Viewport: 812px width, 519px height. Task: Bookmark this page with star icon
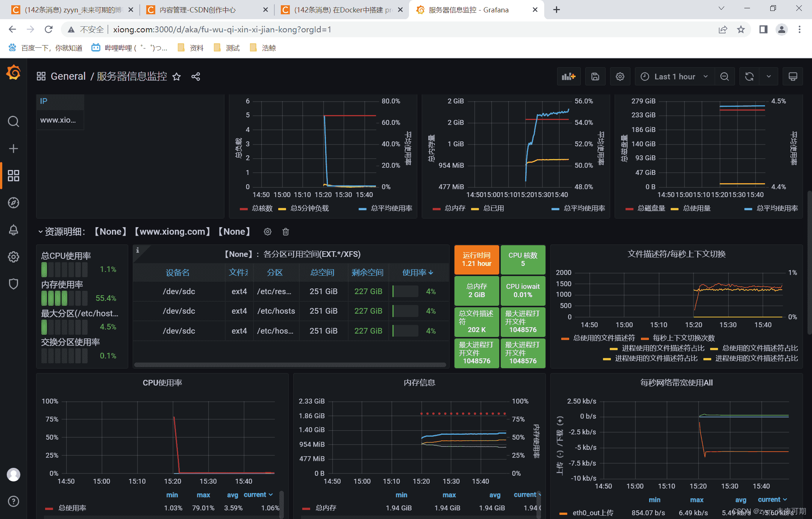click(x=741, y=29)
